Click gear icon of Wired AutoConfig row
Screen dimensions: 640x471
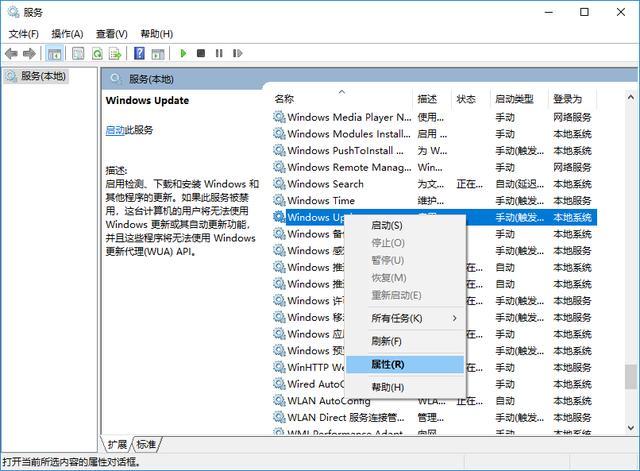[279, 384]
